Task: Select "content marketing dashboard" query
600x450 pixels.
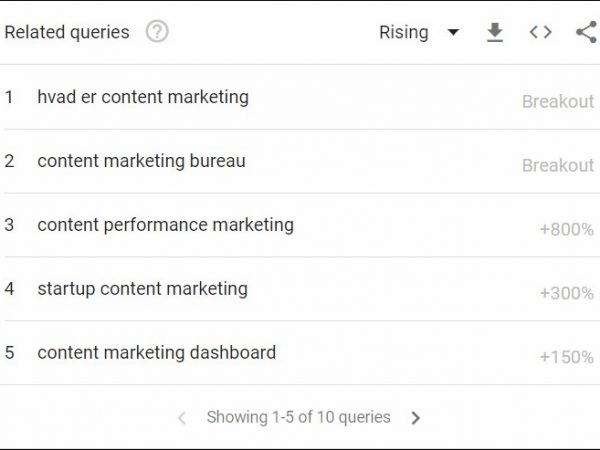Action: [156, 353]
